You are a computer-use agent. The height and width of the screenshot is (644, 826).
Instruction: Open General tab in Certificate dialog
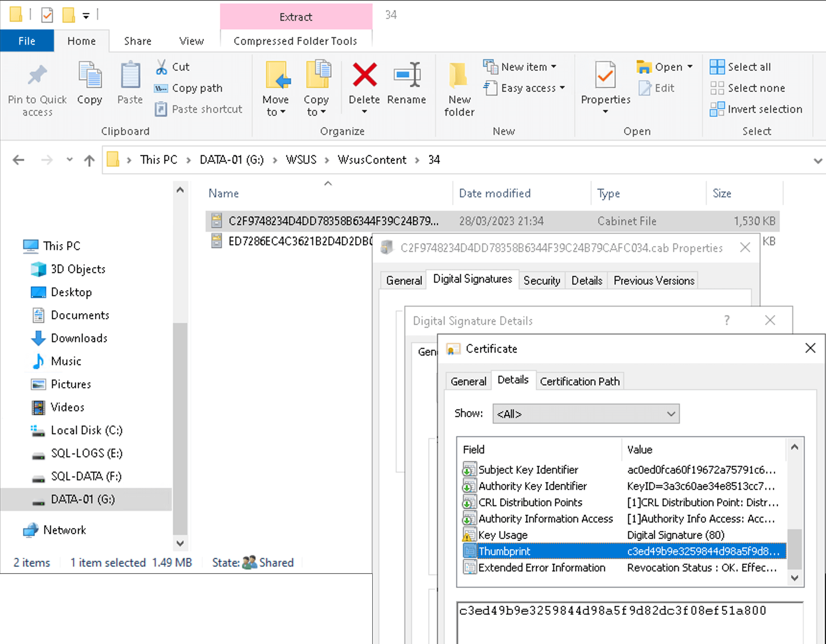click(468, 382)
